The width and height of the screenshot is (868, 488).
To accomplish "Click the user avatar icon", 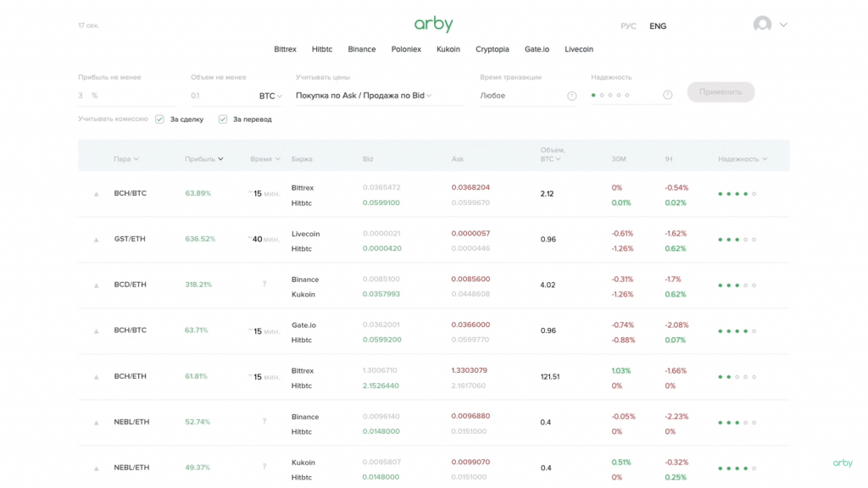I will [x=762, y=25].
